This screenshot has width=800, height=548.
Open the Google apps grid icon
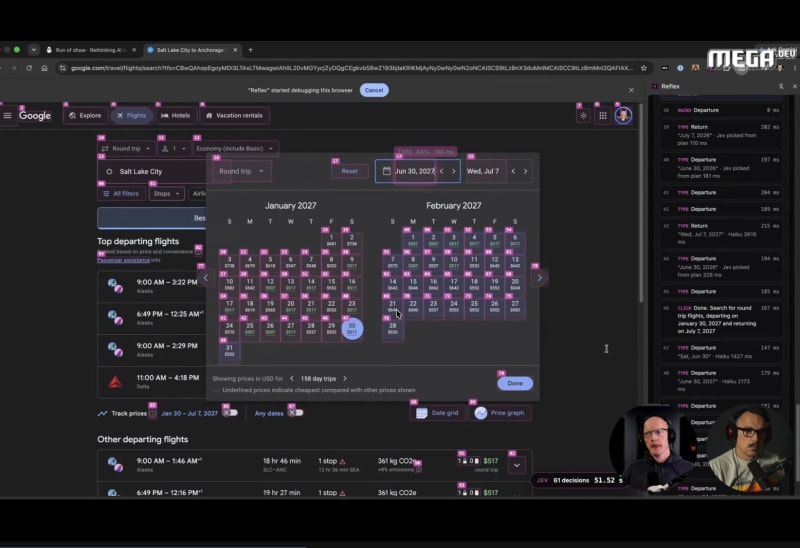coord(603,116)
